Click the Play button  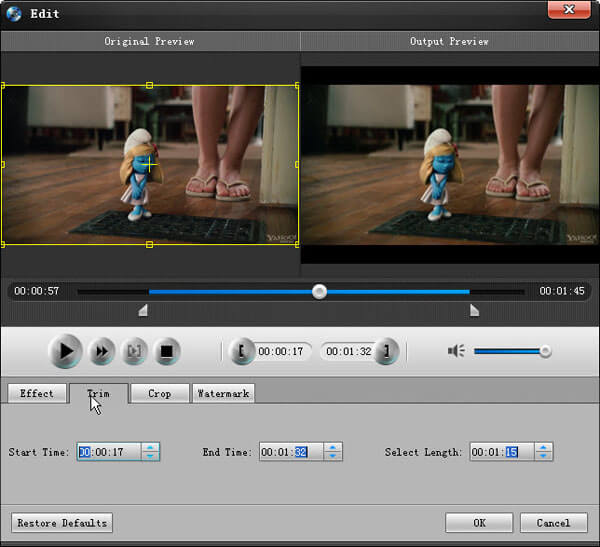tap(65, 351)
